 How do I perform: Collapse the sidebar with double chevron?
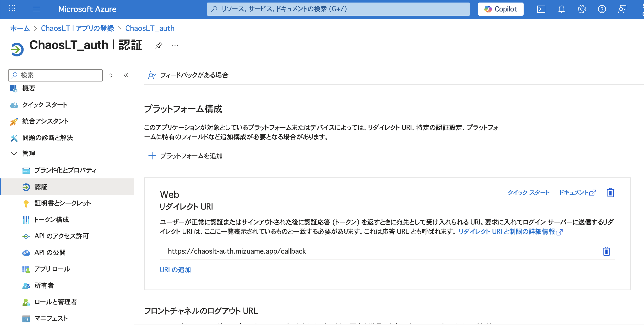coord(126,75)
